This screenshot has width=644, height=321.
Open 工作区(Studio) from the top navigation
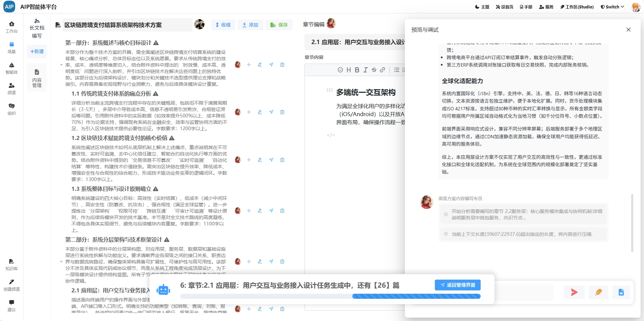point(577,7)
